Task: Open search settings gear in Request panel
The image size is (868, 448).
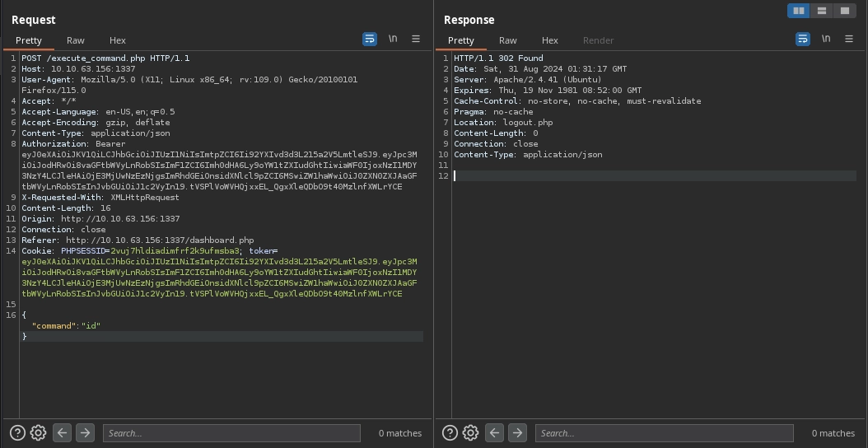Action: [x=38, y=432]
